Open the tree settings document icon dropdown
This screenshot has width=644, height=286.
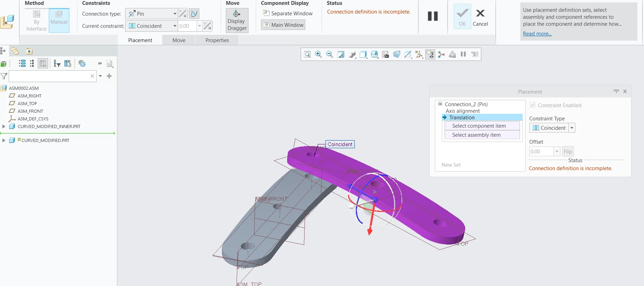(109, 64)
